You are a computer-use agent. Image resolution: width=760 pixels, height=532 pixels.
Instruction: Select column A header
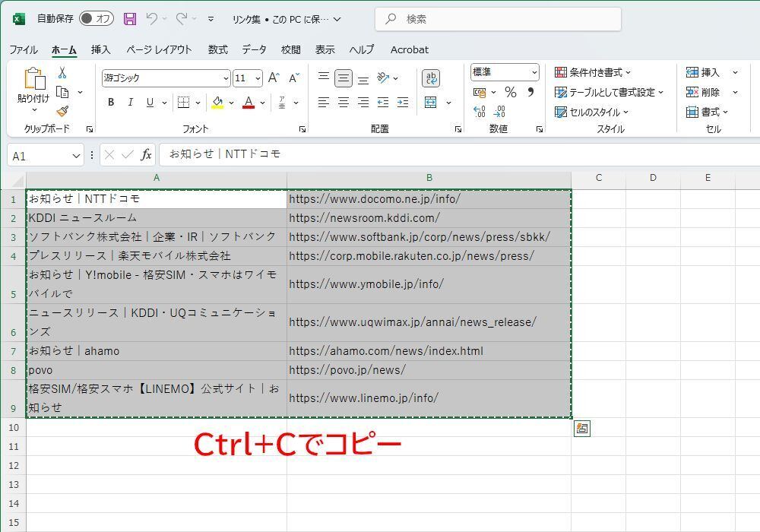click(x=157, y=178)
